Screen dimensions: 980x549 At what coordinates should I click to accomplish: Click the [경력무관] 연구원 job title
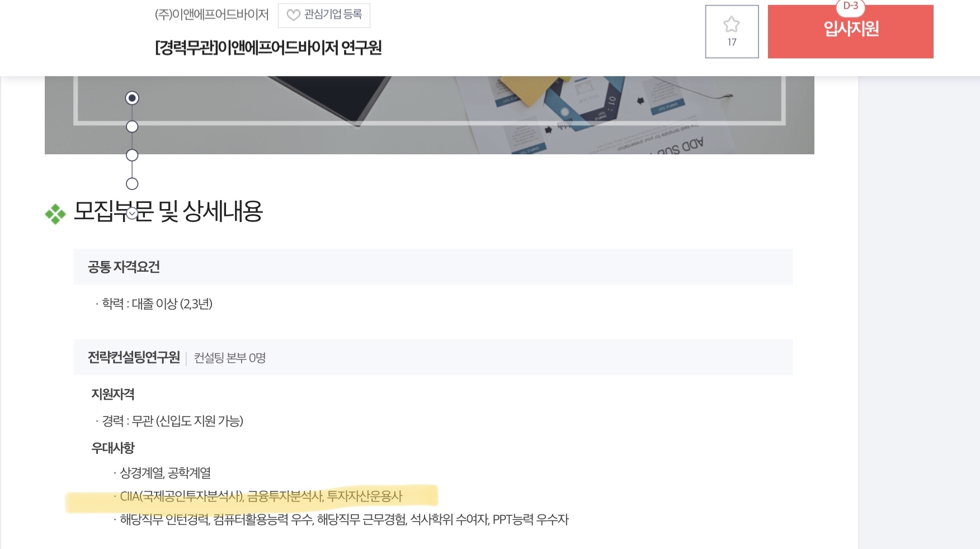tap(268, 48)
